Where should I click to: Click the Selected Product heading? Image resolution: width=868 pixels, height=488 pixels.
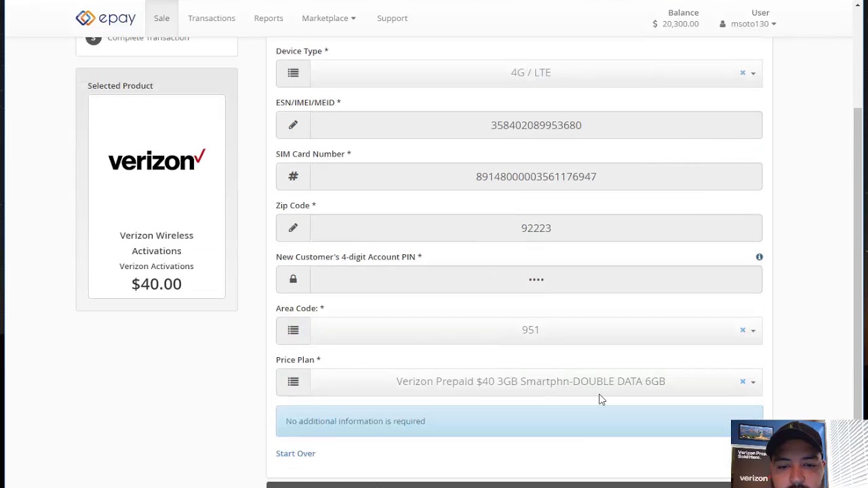tap(120, 85)
